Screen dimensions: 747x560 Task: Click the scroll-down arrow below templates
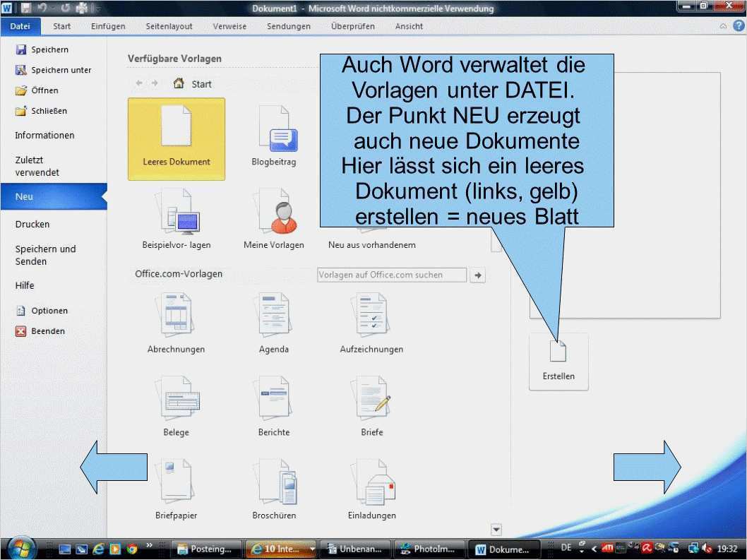click(496, 529)
